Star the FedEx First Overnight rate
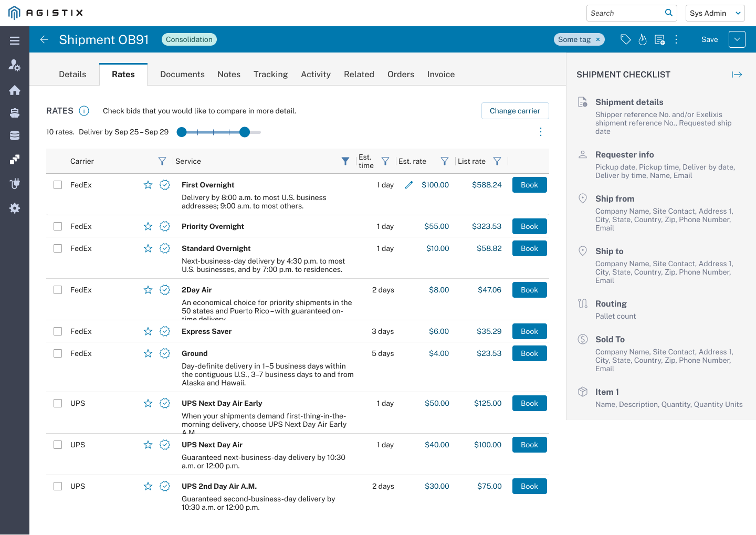Screen dimensions: 756x535 point(148,185)
